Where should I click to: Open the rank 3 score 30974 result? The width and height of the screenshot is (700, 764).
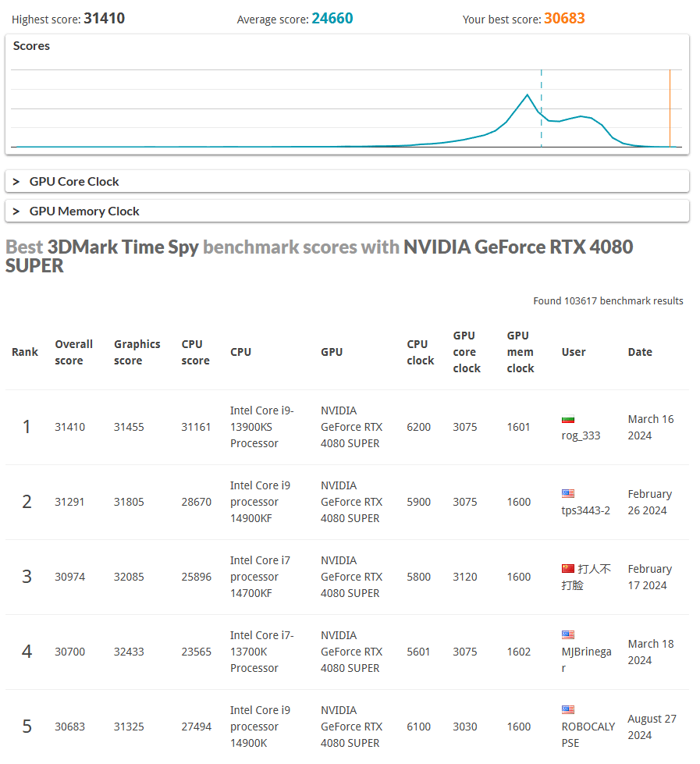(x=69, y=577)
